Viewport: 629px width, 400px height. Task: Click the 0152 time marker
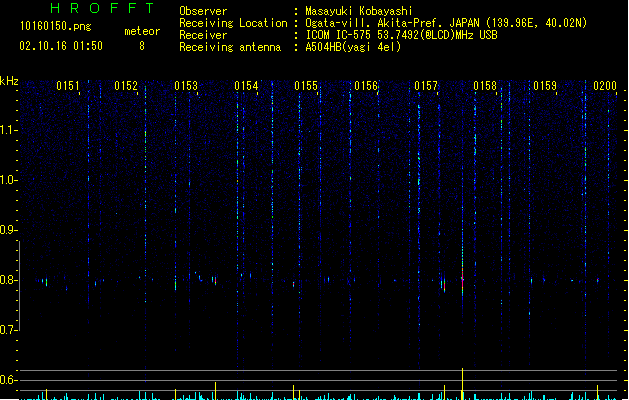click(x=126, y=86)
